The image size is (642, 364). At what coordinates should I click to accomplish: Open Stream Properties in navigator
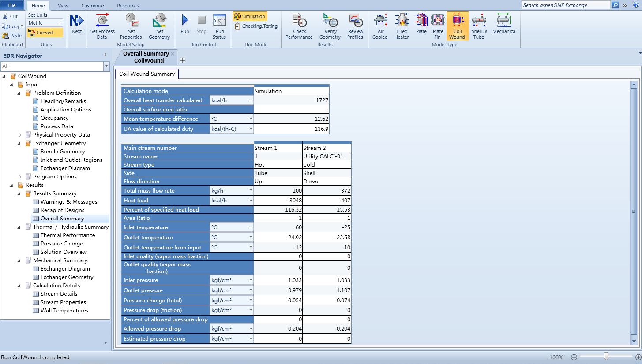[x=63, y=302]
